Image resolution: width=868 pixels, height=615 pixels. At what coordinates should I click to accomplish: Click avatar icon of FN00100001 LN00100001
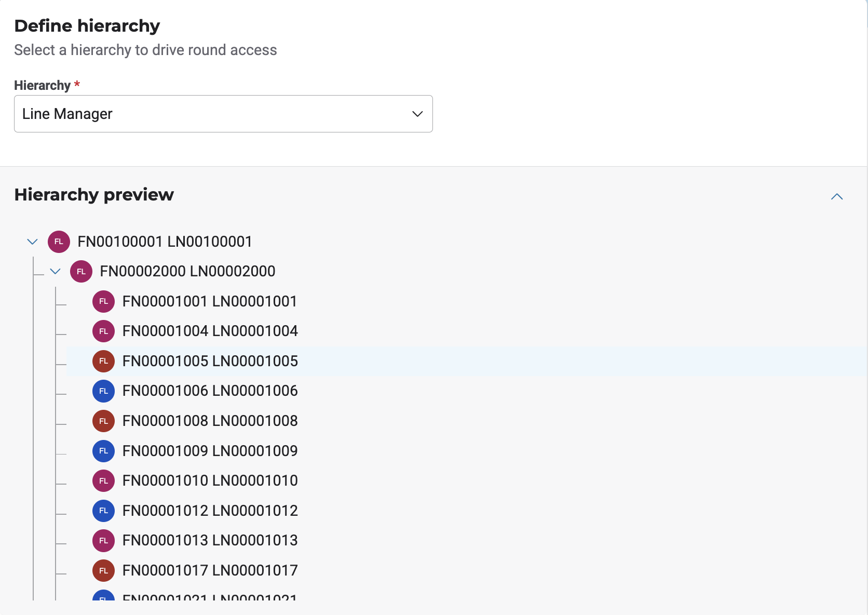(59, 242)
